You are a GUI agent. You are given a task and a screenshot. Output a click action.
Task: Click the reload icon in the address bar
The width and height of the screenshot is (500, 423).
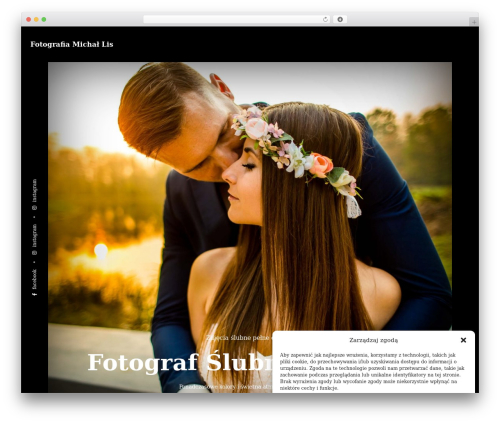pyautogui.click(x=325, y=19)
